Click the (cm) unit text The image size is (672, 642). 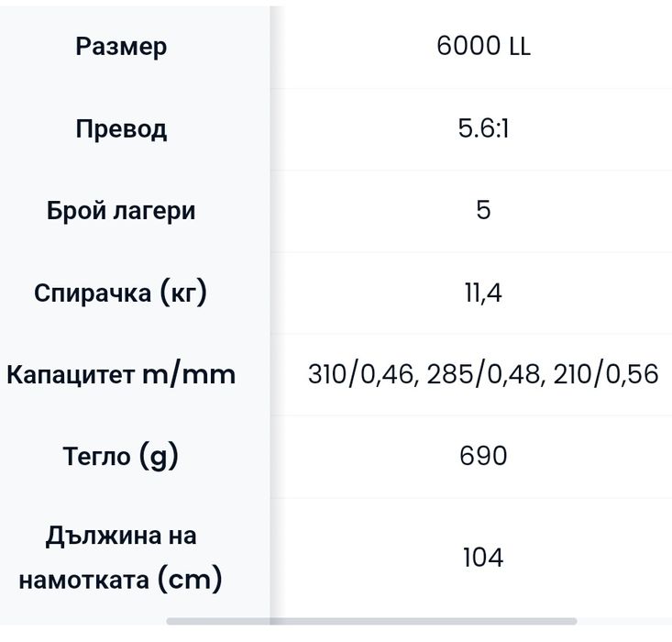tap(189, 580)
